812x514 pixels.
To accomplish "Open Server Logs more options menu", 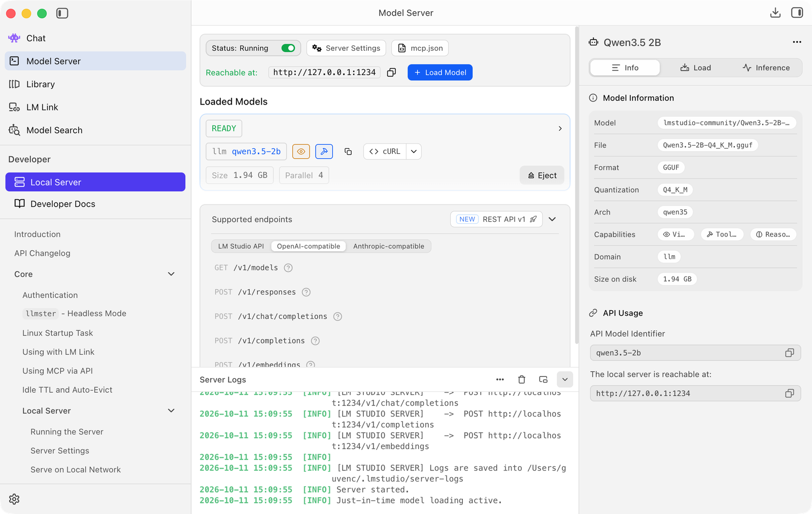I will tap(500, 380).
